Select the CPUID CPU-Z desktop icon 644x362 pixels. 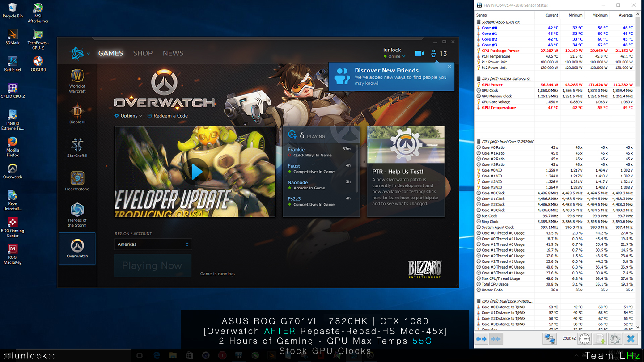[x=13, y=90]
